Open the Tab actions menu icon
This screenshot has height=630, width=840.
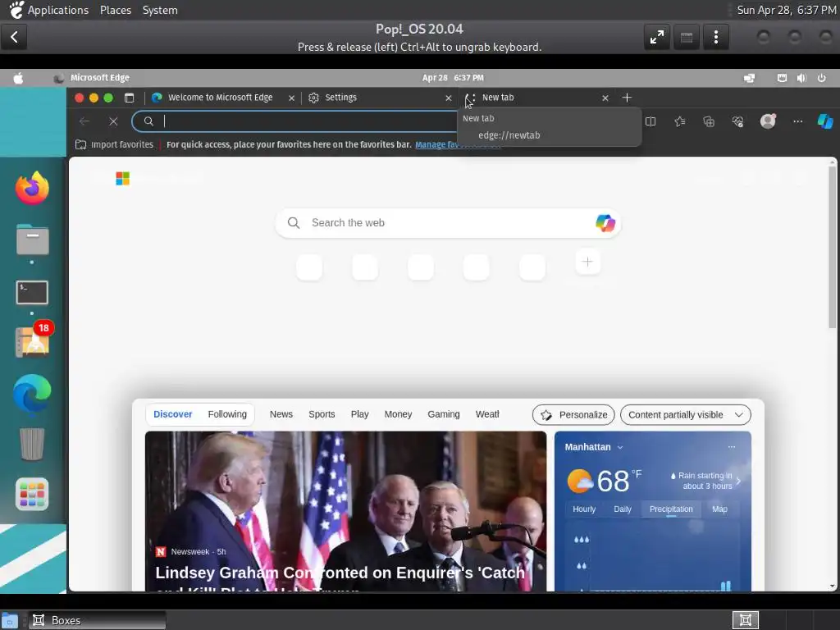[129, 98]
